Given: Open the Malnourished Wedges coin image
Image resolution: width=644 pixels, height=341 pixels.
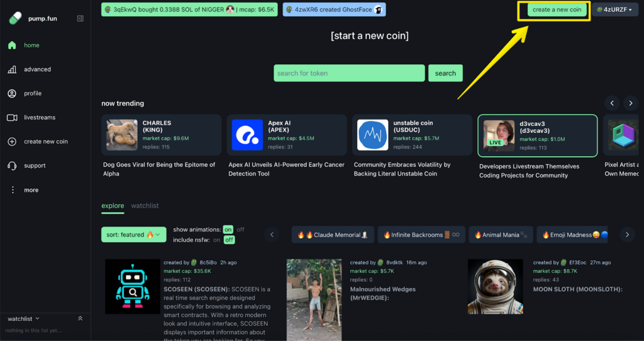Looking at the screenshot, I should pos(314,300).
